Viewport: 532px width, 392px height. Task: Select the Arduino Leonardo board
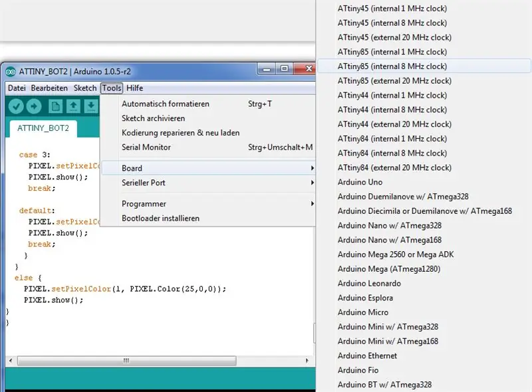[x=424, y=284]
